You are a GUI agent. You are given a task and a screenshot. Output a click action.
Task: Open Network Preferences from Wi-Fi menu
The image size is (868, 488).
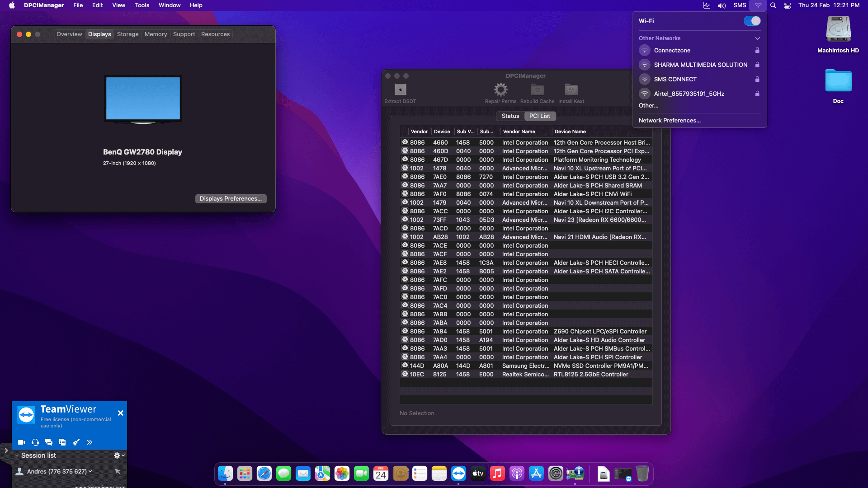click(x=670, y=121)
